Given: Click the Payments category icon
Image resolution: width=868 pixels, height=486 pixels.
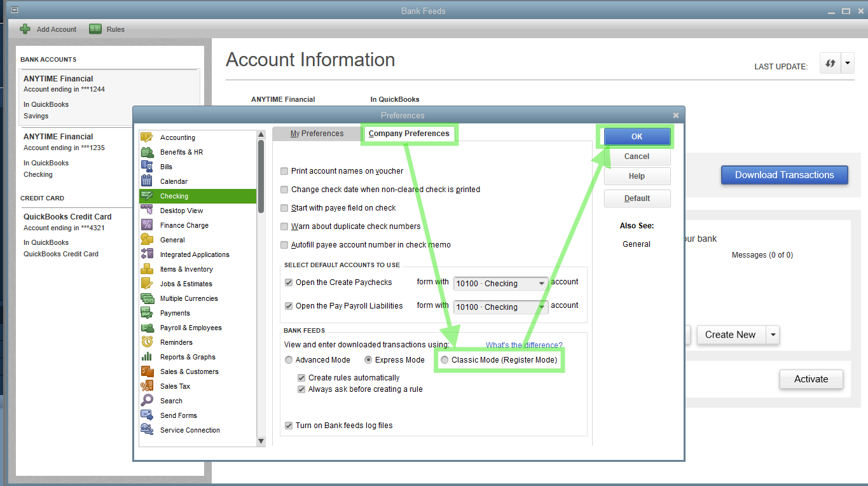Looking at the screenshot, I should (147, 313).
